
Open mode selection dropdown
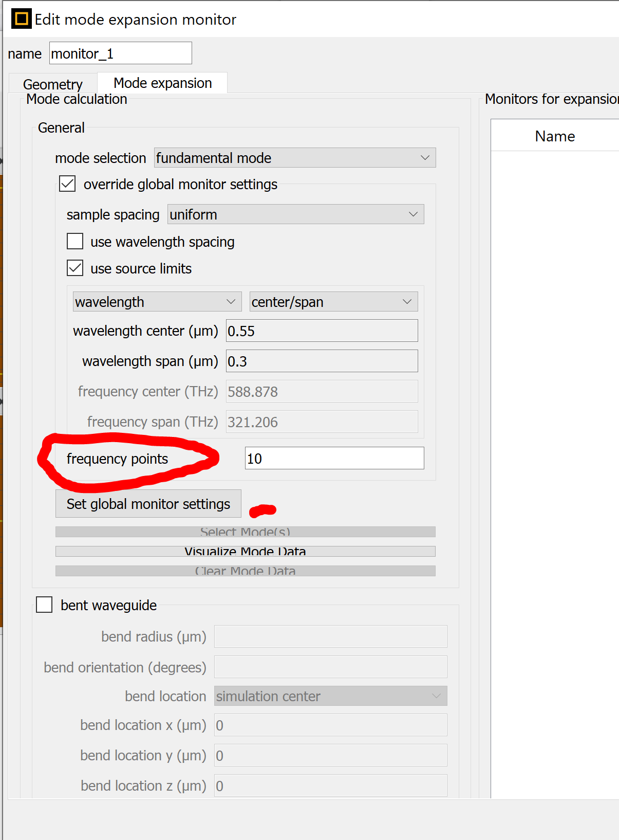pyautogui.click(x=295, y=158)
